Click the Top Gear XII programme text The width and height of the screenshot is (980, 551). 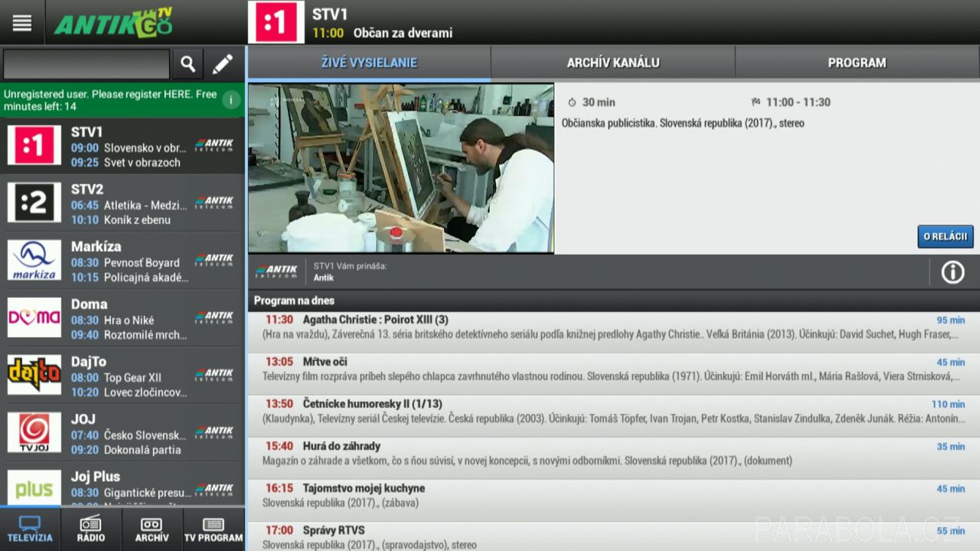(x=133, y=378)
